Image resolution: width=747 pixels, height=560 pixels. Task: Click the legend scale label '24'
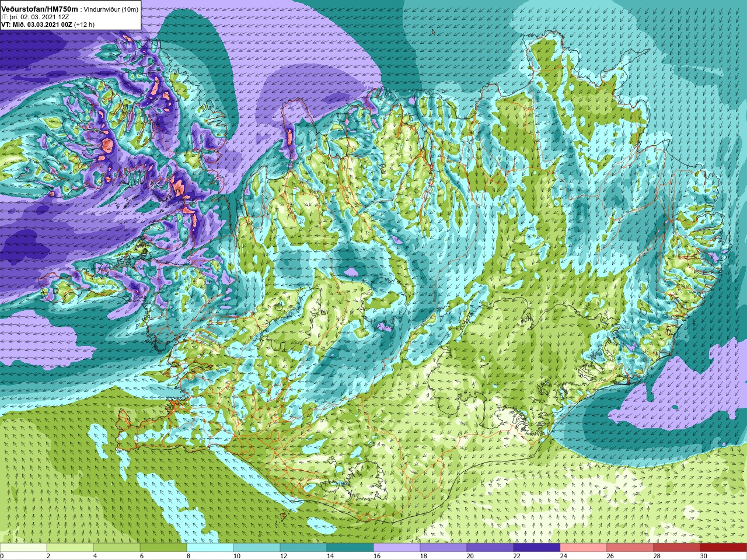pos(564,556)
